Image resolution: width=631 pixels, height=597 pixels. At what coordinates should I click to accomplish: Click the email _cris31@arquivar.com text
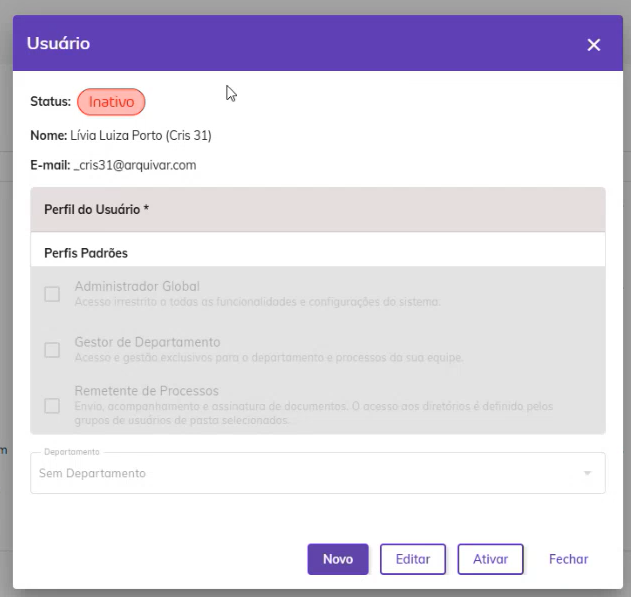[x=135, y=165]
